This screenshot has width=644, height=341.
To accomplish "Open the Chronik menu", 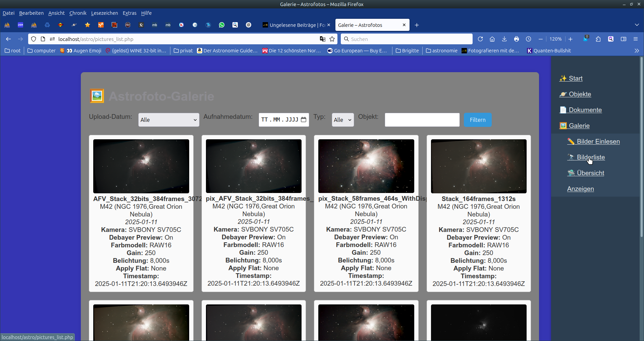I will 78,13.
